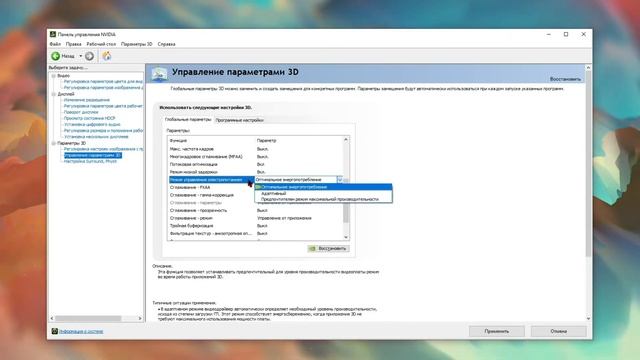Click main page scroll down arrow
This screenshot has width=640, height=360.
coord(588,318)
